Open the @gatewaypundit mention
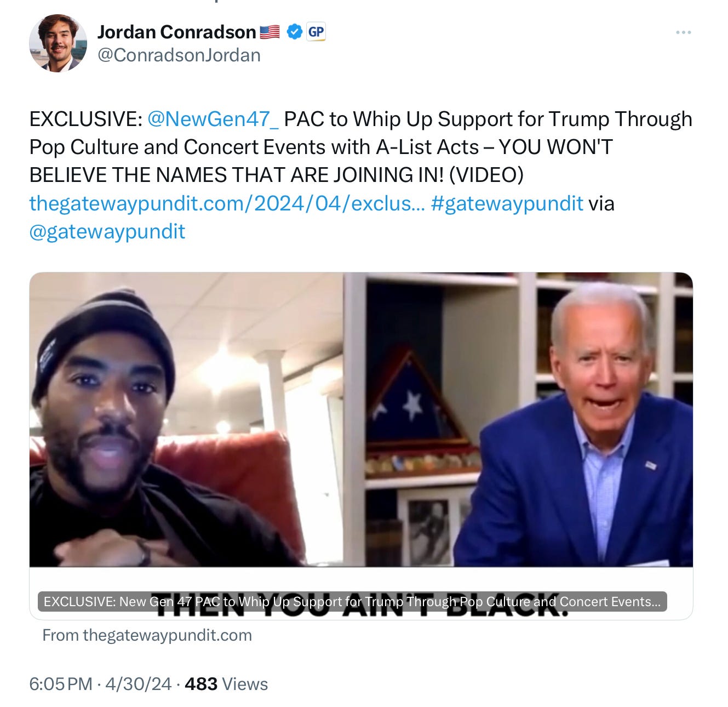Screen dimensions: 728x707 click(x=107, y=232)
